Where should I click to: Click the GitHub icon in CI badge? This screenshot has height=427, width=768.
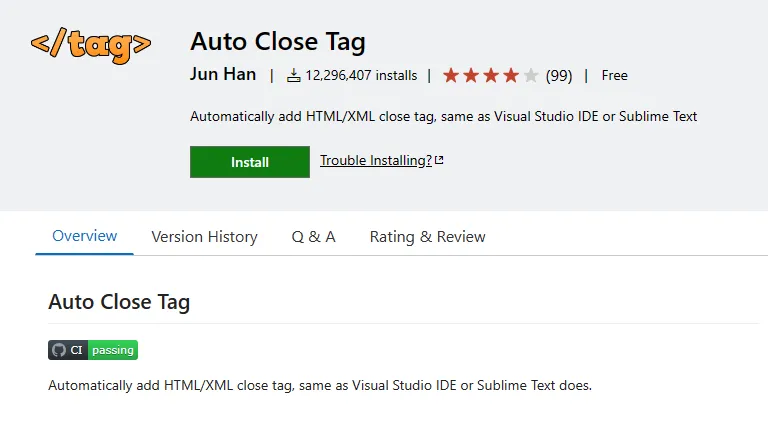coord(59,350)
